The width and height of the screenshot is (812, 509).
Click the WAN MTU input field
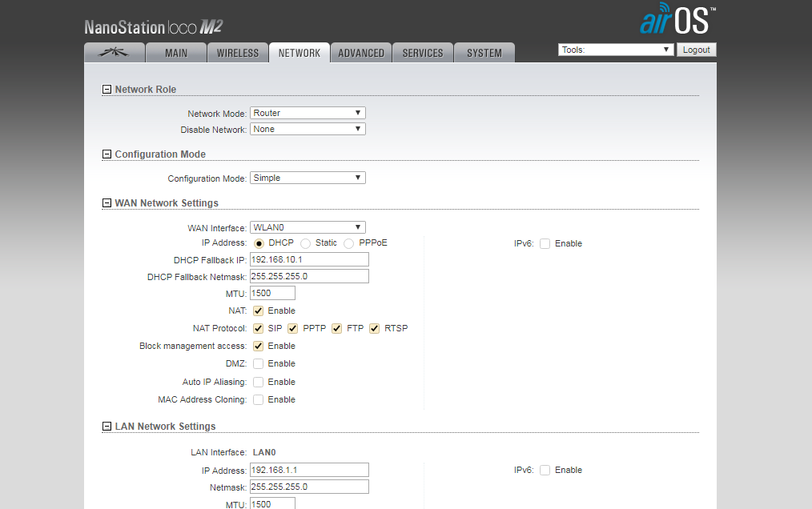[x=272, y=293]
